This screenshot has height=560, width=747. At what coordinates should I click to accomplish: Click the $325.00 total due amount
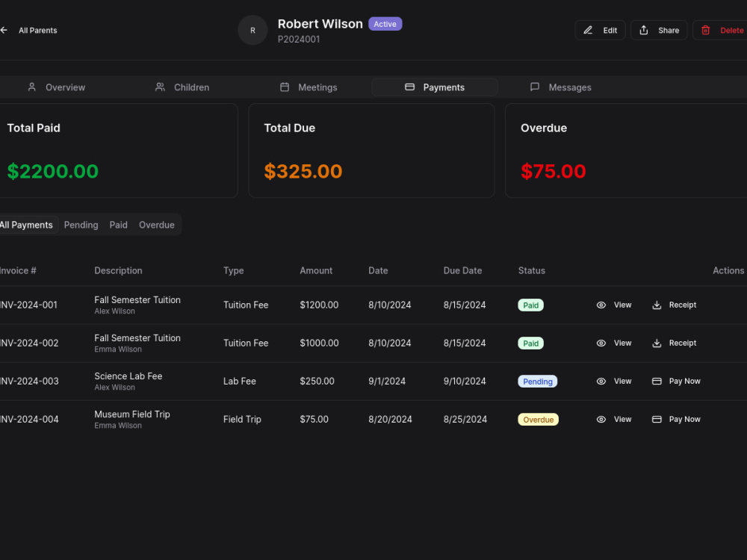coord(303,172)
